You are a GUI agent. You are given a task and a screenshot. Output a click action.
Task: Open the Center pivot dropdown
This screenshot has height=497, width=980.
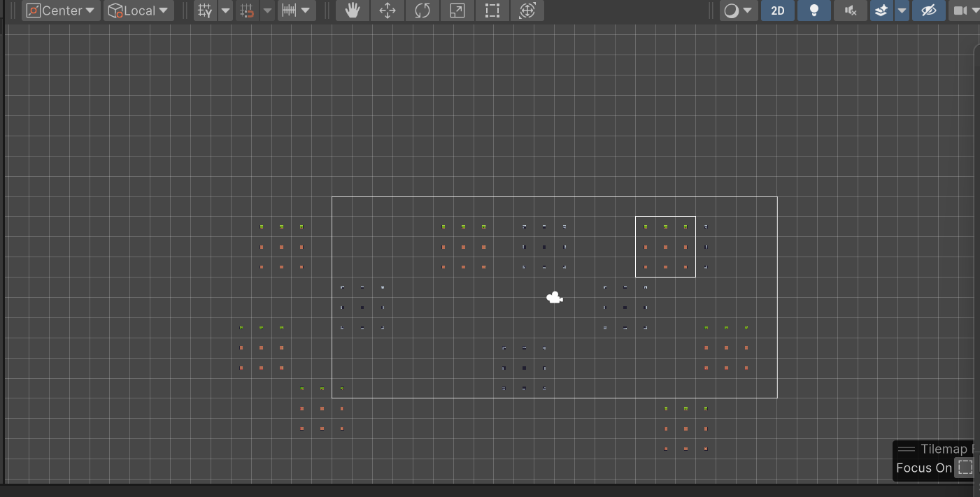pyautogui.click(x=61, y=10)
